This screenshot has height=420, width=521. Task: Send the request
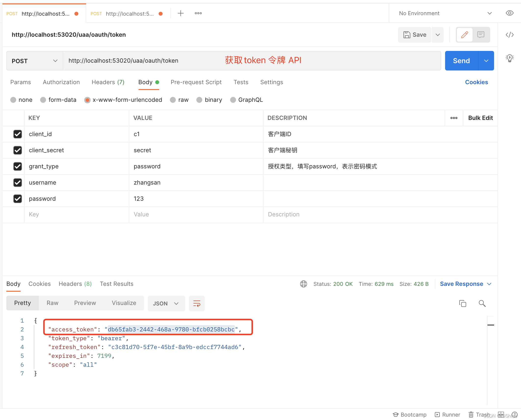click(x=461, y=61)
